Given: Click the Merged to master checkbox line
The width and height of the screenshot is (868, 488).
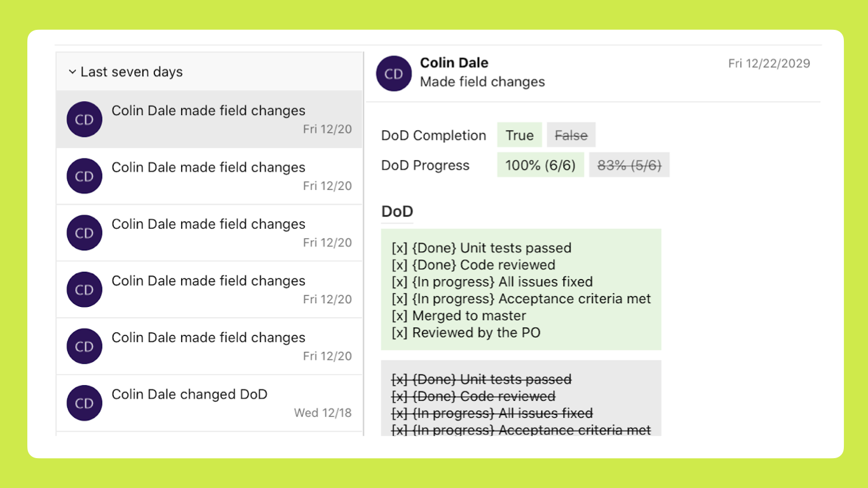Looking at the screenshot, I should click(459, 316).
